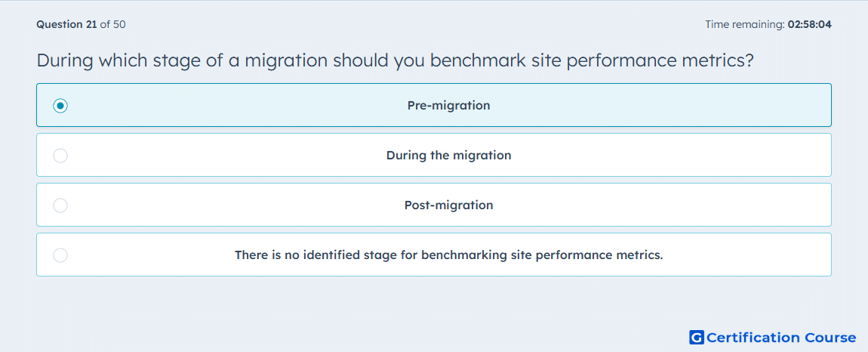This screenshot has height=352, width=868.
Task: Click the During the migration answer card
Action: (434, 155)
